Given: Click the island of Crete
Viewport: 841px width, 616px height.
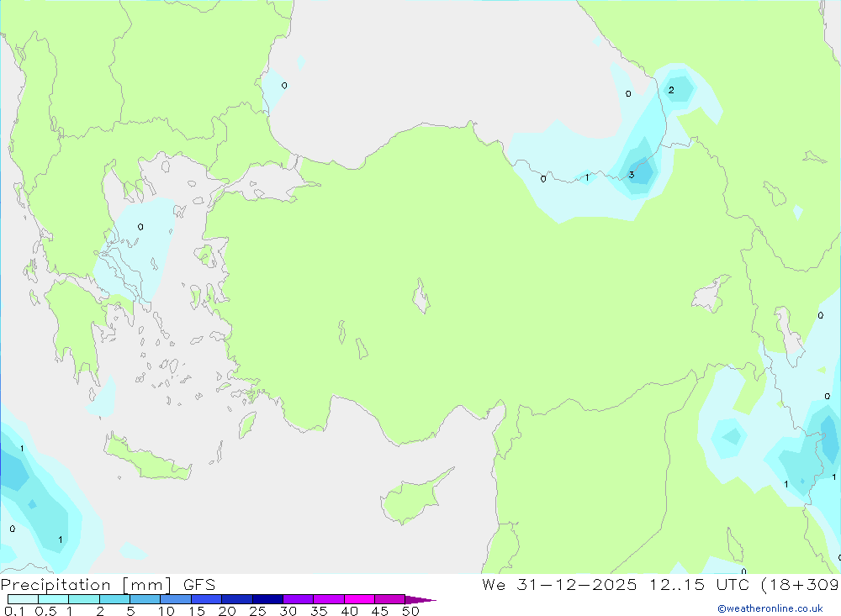Looking at the screenshot, I should tap(147, 457).
